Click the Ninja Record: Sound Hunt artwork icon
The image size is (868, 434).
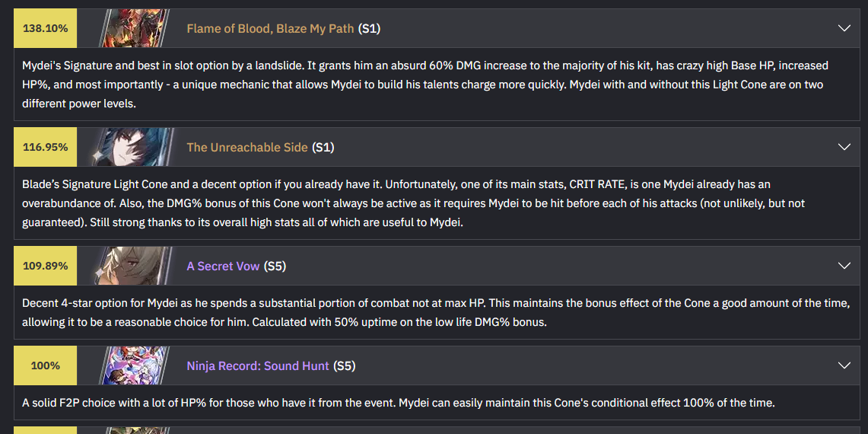135,365
